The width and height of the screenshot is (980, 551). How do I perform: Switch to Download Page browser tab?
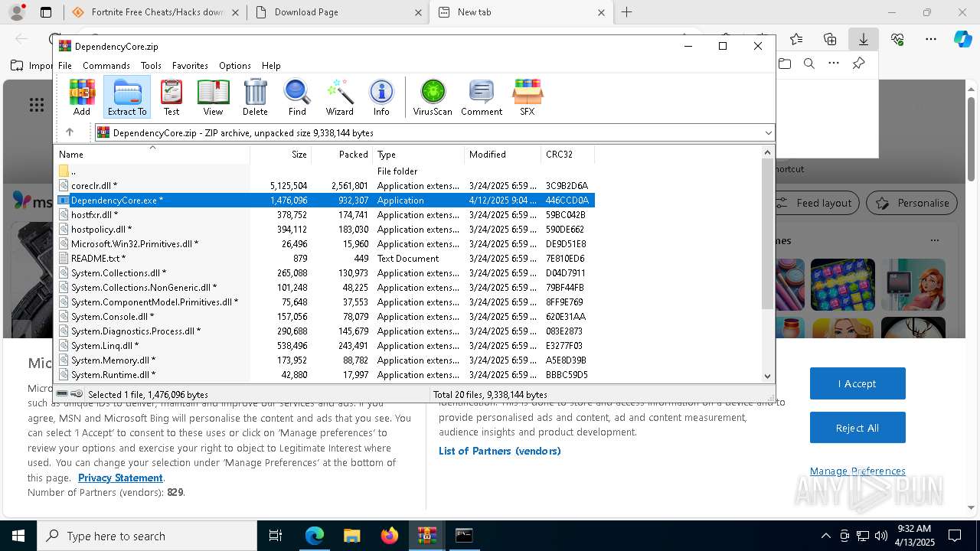339,12
